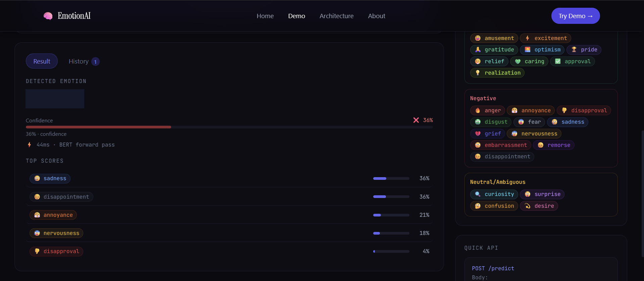Screen dimensions: 644x281
Task: Switch to the Result tab
Action: (42, 61)
